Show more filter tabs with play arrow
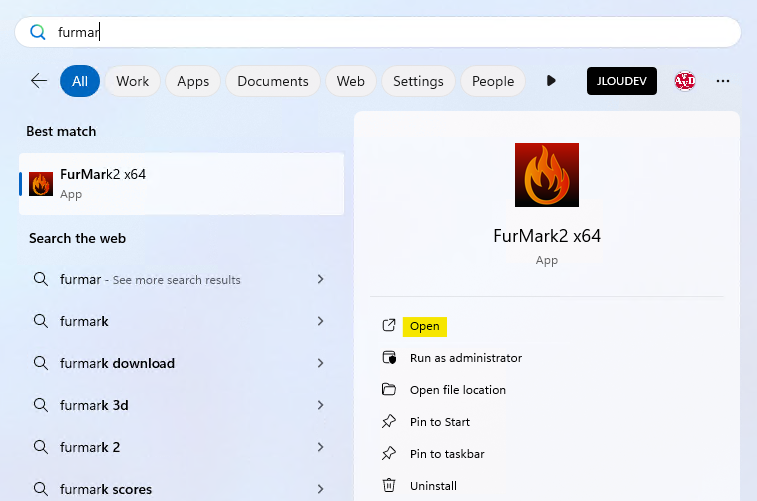This screenshot has height=501, width=757. point(551,81)
